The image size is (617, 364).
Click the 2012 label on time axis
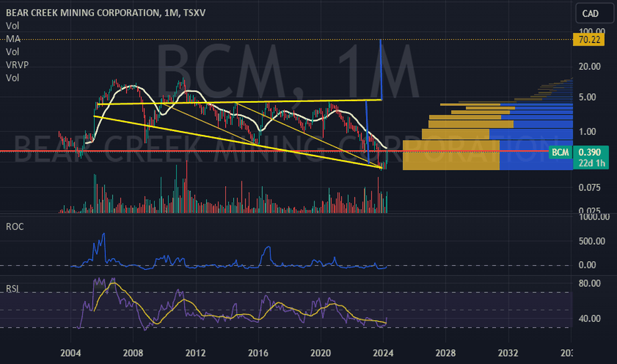click(195, 353)
